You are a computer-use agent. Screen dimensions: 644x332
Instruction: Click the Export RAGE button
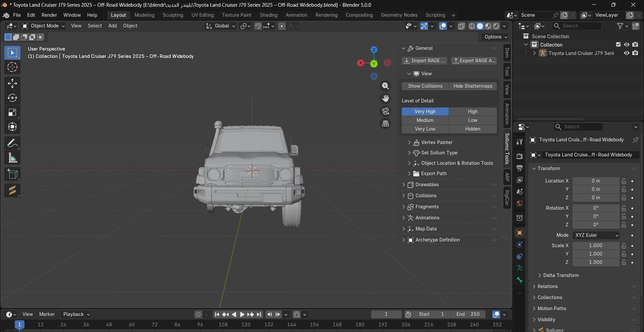coord(474,61)
